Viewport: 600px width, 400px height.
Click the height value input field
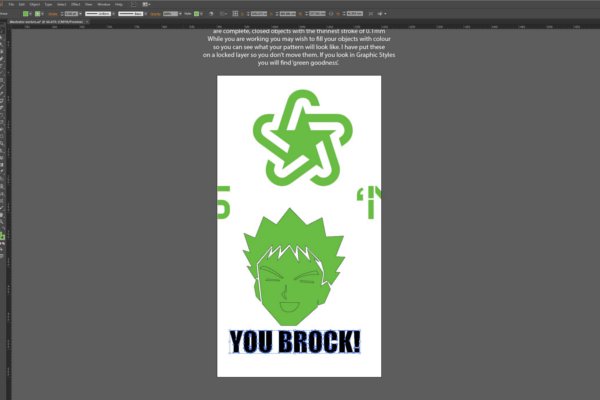click(x=355, y=14)
